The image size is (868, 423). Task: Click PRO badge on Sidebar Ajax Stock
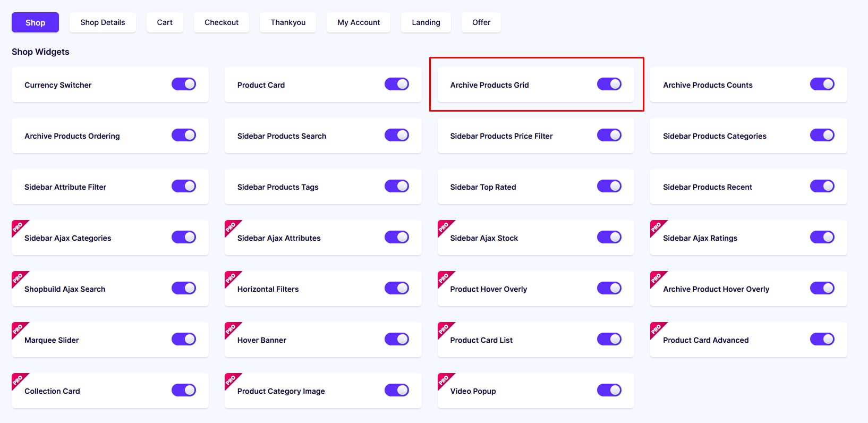[445, 227]
